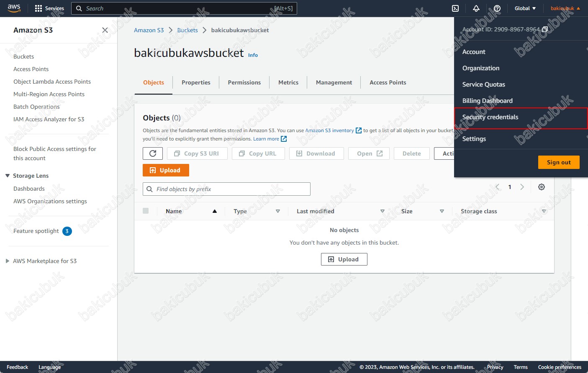Collapse the Storage Lens section
588x373 pixels.
(x=8, y=176)
